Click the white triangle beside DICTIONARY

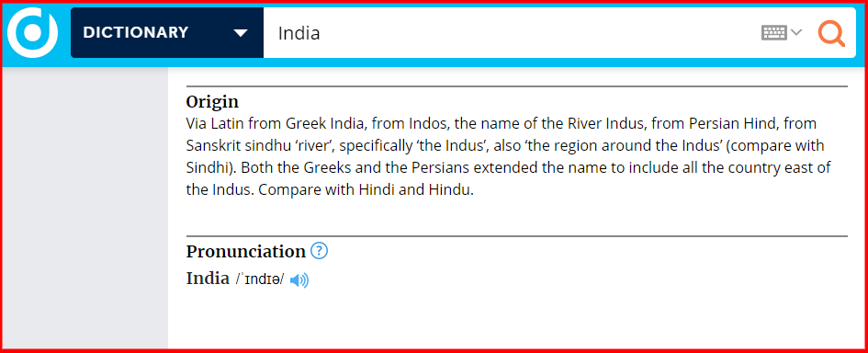point(241,33)
